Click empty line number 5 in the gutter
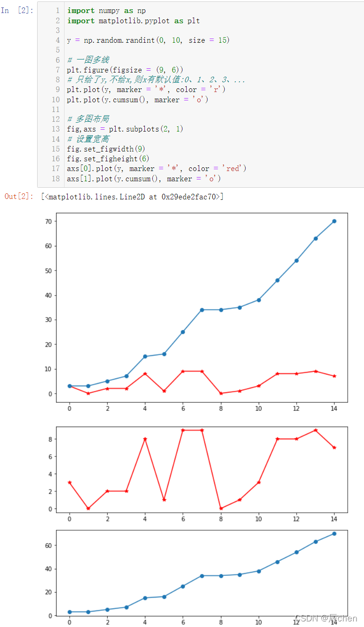 click(x=58, y=50)
